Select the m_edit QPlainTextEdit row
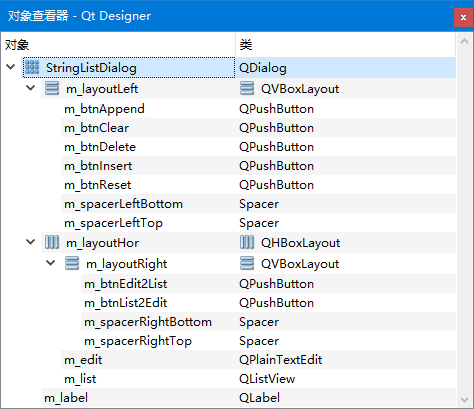Image resolution: width=474 pixels, height=409 pixels. coord(258,359)
